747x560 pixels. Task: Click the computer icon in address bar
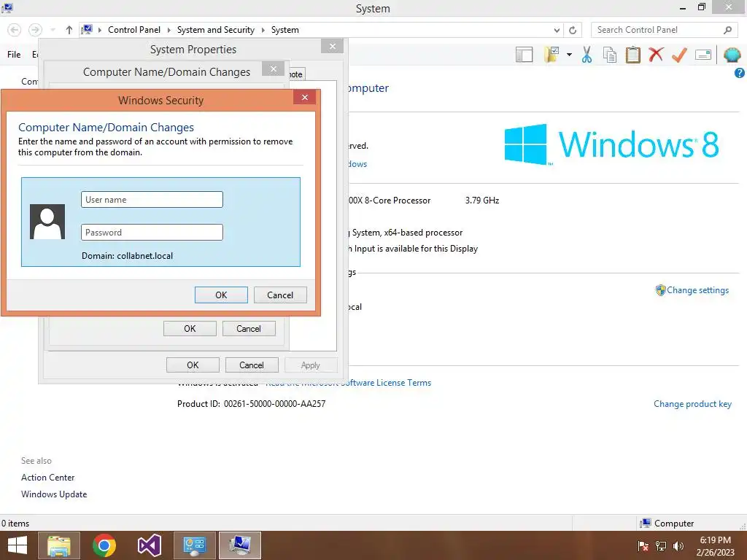87,30
